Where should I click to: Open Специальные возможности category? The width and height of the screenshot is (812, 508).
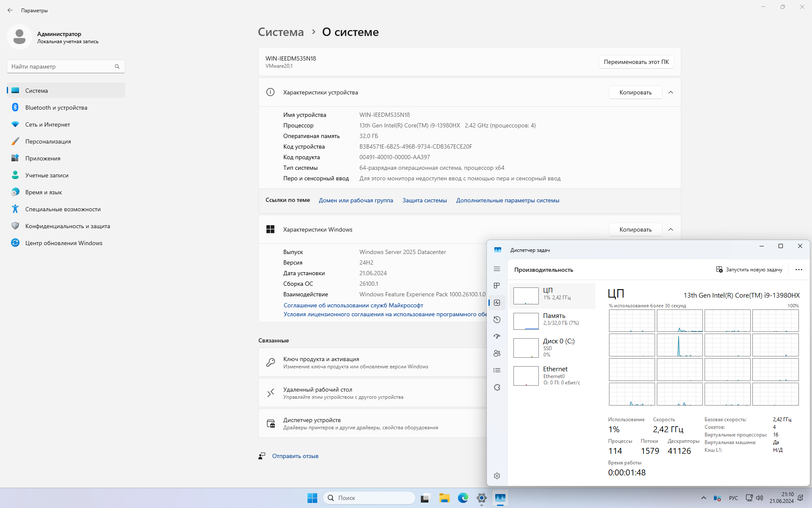click(66, 209)
